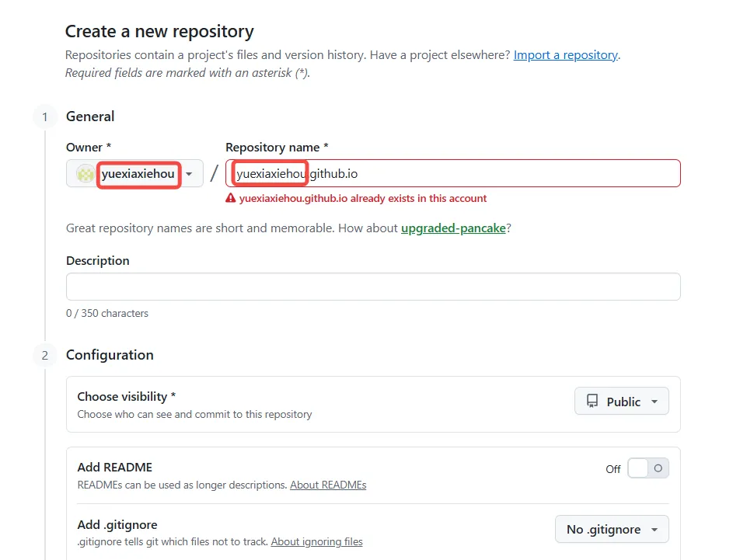Click the General section heading
The image size is (747, 560).
(90, 117)
